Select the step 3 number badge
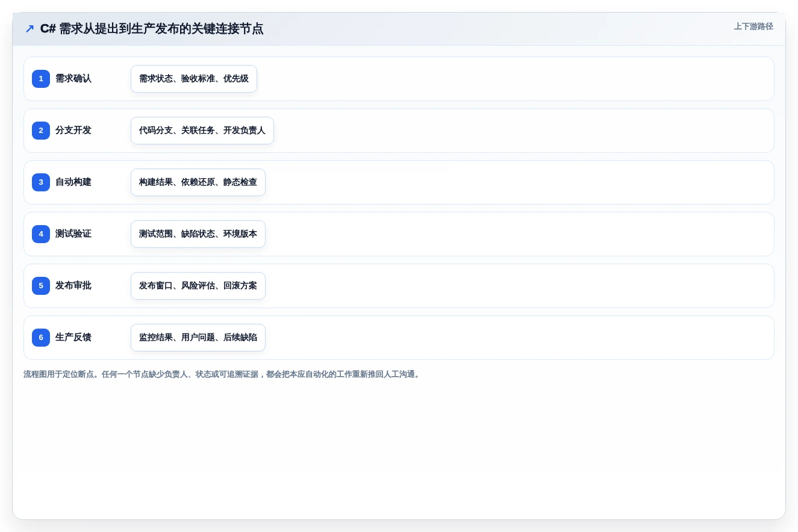 point(41,182)
